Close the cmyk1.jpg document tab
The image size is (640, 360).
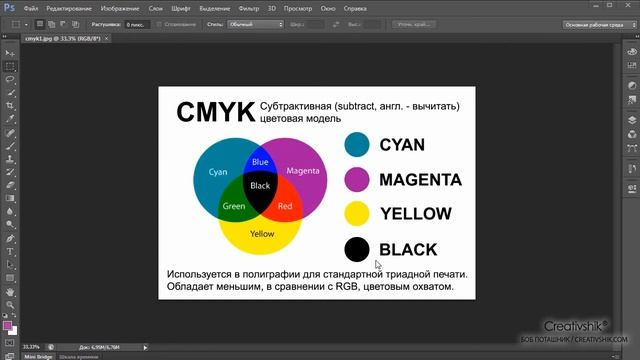click(107, 38)
